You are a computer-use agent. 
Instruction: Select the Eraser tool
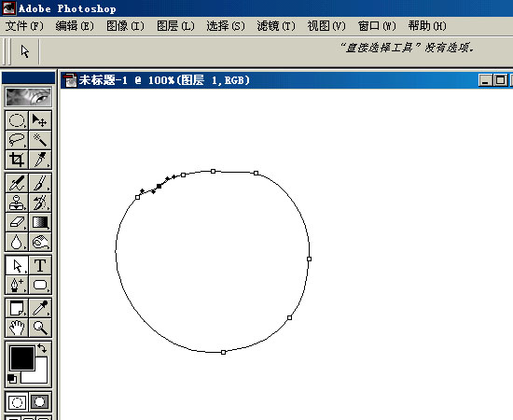coord(17,222)
